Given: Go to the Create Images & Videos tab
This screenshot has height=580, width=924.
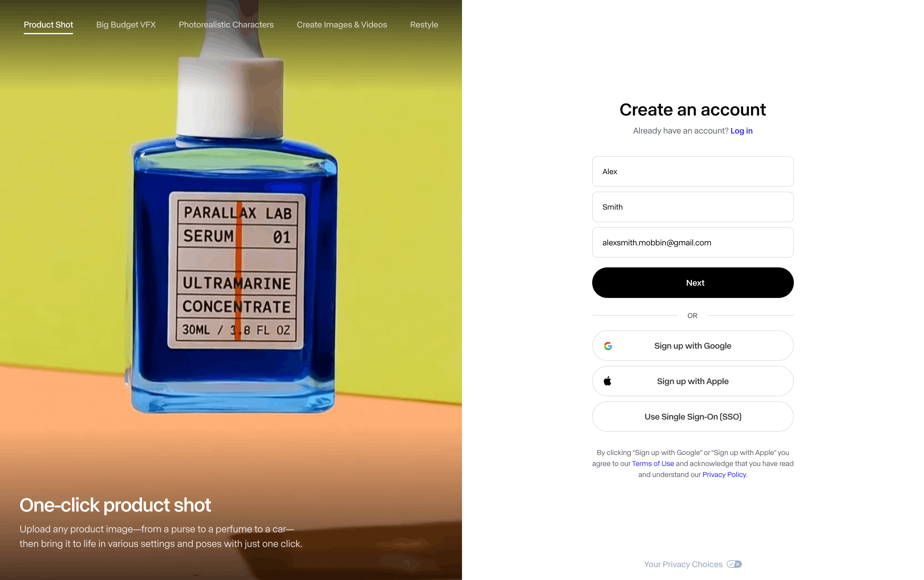Looking at the screenshot, I should 342,24.
